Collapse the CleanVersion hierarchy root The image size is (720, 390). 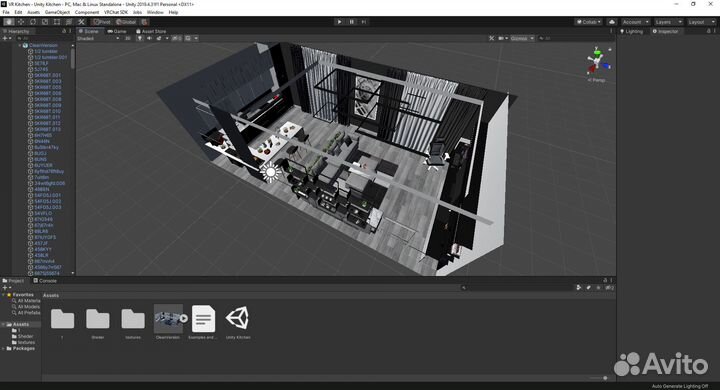tap(20, 45)
